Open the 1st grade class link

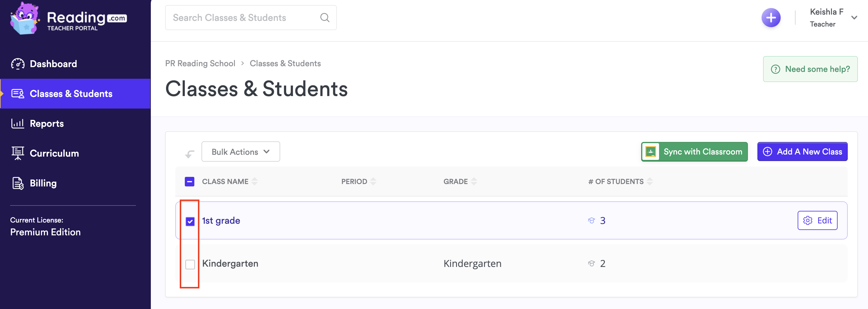(221, 221)
